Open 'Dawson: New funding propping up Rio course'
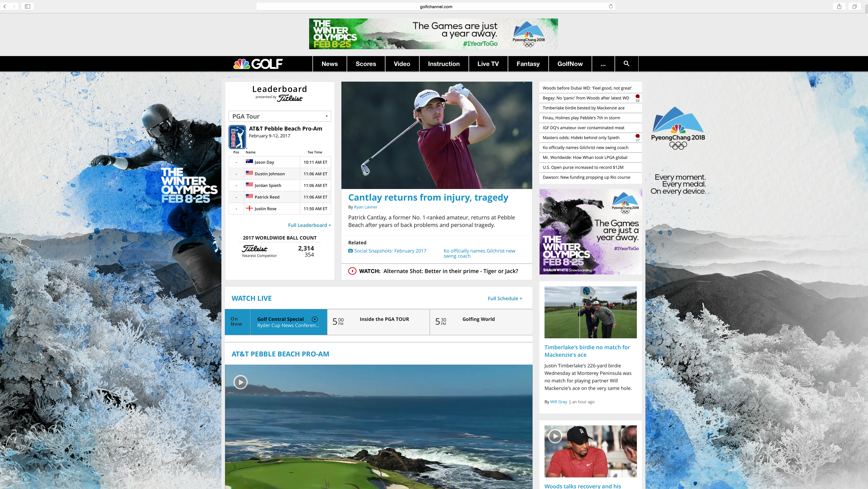Image resolution: width=868 pixels, height=489 pixels. (586, 177)
